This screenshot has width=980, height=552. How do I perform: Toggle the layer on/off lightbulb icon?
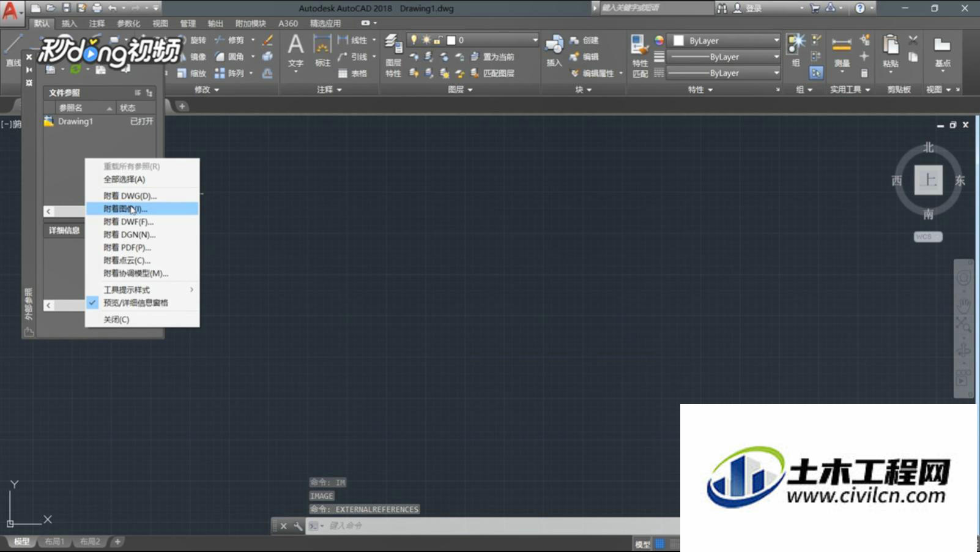(414, 40)
